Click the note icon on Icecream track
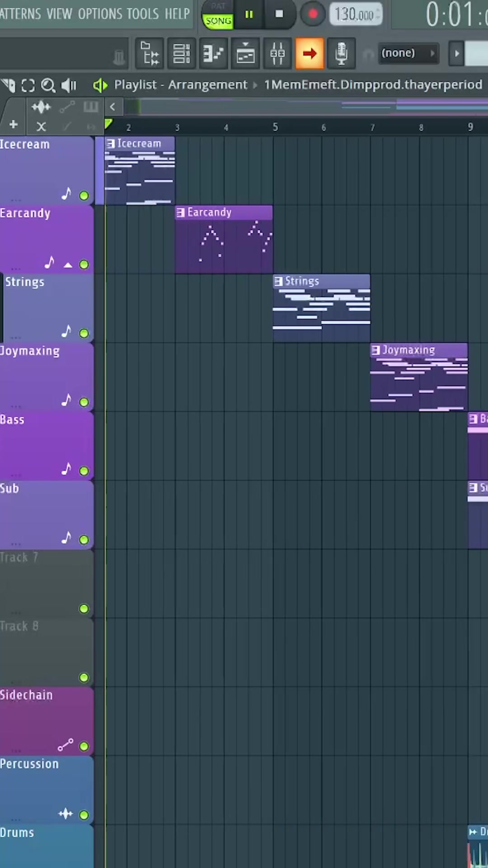 66,193
